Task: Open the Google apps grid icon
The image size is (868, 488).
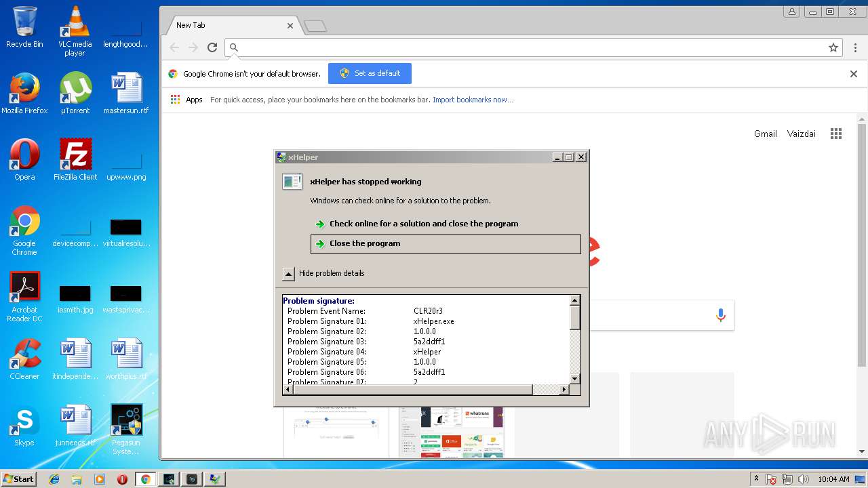Action: [x=836, y=134]
